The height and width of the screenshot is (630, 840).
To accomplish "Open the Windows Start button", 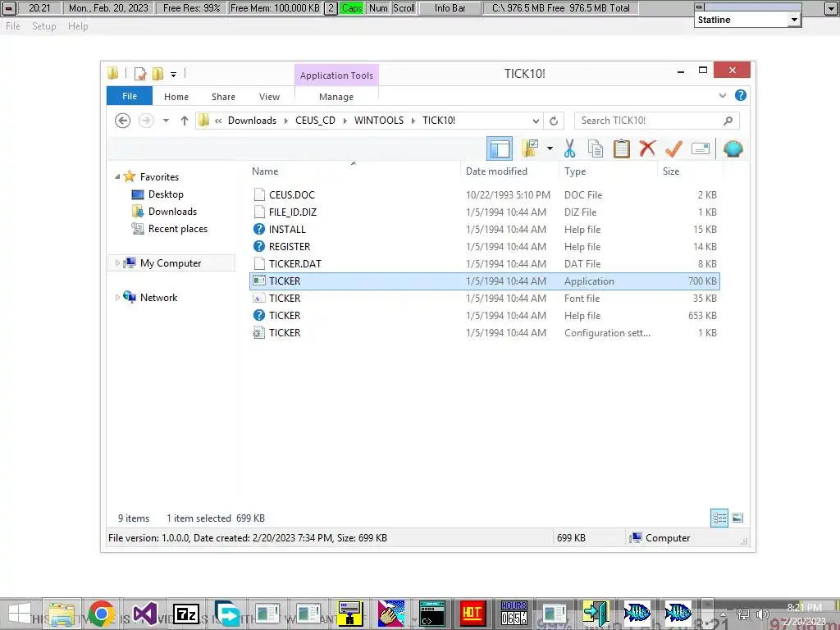I will tap(20, 614).
